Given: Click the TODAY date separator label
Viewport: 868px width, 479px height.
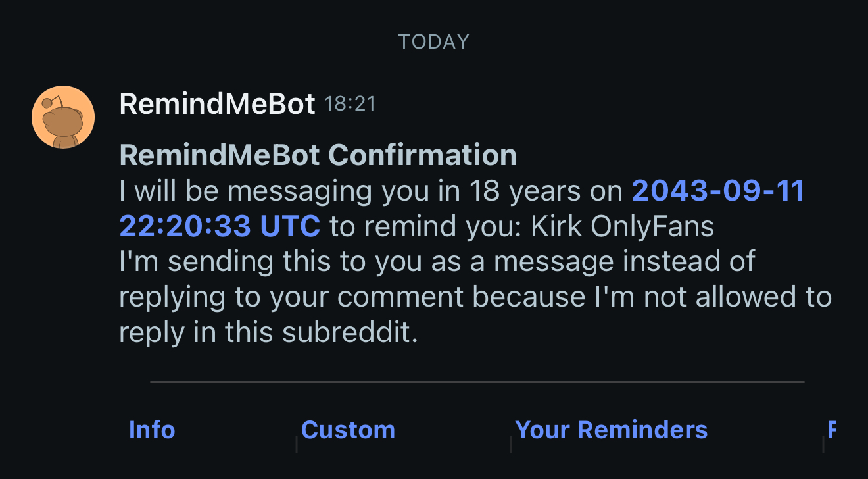Looking at the screenshot, I should [x=433, y=42].
